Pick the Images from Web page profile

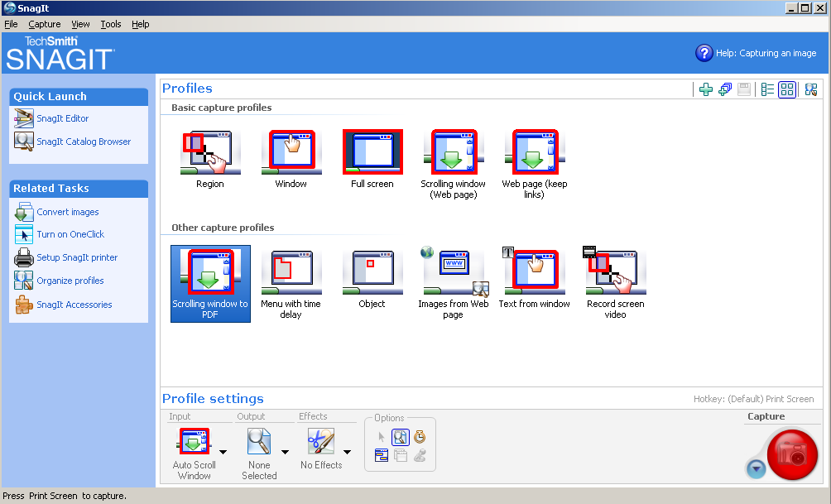coord(453,284)
